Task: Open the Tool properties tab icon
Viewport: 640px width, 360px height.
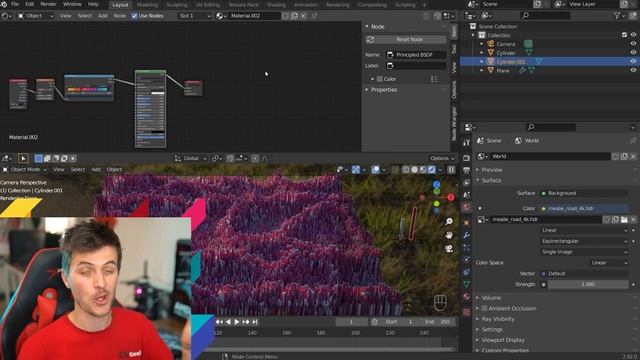Action: click(467, 142)
